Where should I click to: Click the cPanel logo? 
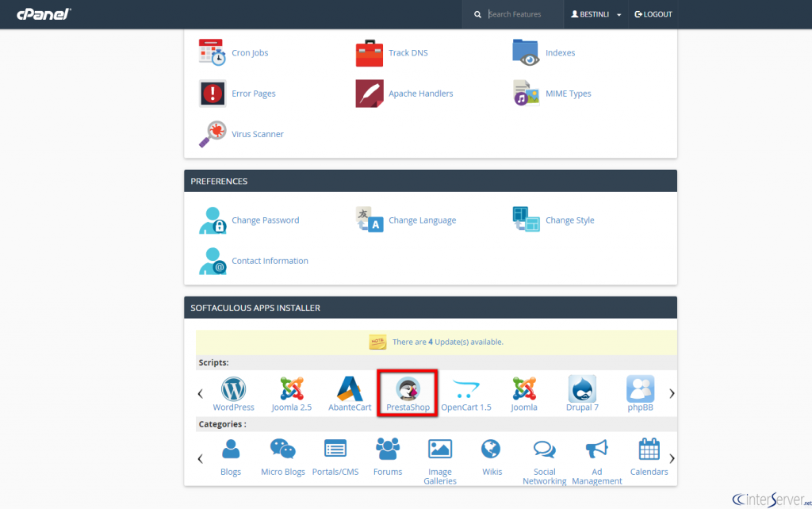point(44,14)
